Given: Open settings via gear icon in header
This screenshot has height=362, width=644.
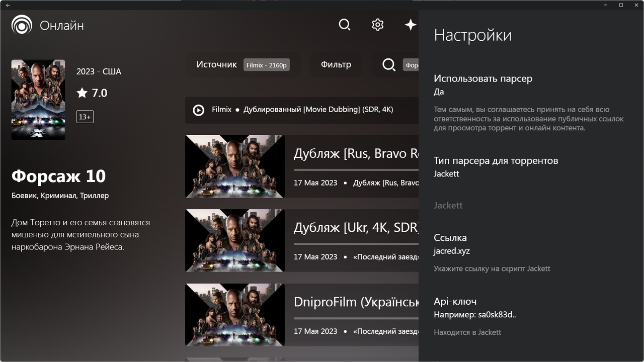Looking at the screenshot, I should pos(378,25).
